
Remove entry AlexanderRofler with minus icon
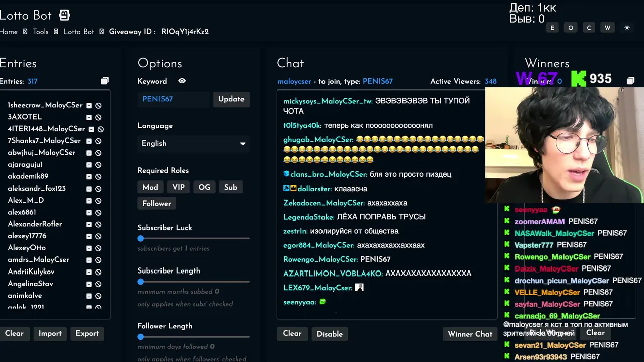click(89, 224)
